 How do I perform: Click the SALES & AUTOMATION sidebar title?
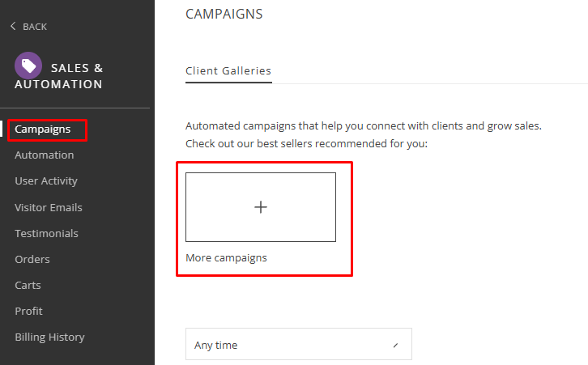pos(76,76)
